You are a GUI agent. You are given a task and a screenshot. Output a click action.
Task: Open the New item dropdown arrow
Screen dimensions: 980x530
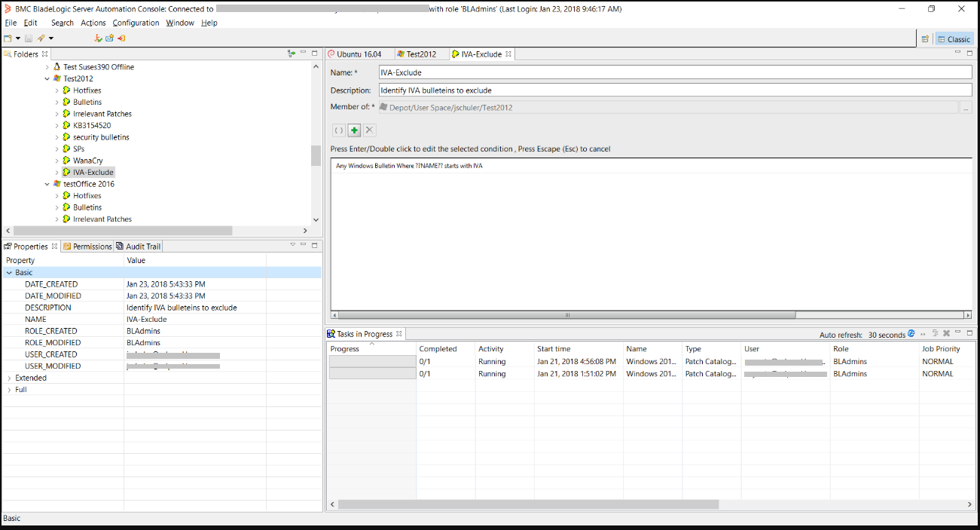[x=17, y=38]
